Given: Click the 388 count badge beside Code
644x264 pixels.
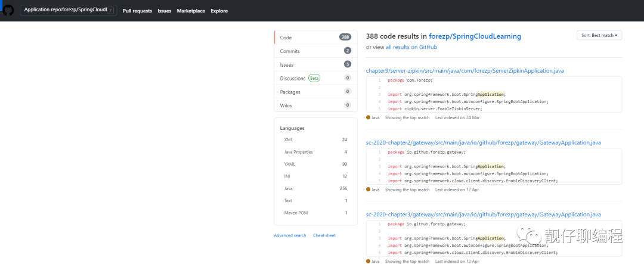Looking at the screenshot, I should click(345, 38).
